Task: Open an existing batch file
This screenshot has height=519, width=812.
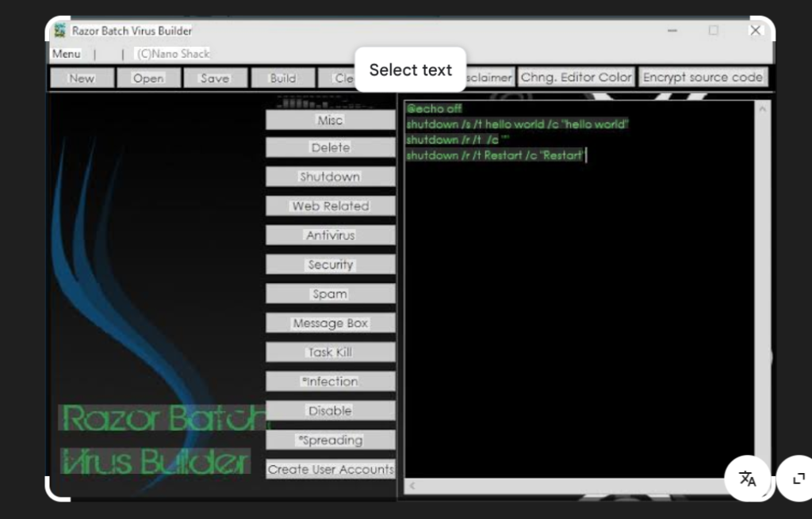Action: pos(148,77)
